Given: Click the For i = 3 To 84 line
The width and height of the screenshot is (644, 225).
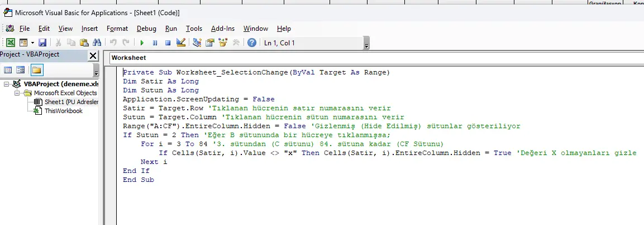Looking at the screenshot, I should coord(292,144).
